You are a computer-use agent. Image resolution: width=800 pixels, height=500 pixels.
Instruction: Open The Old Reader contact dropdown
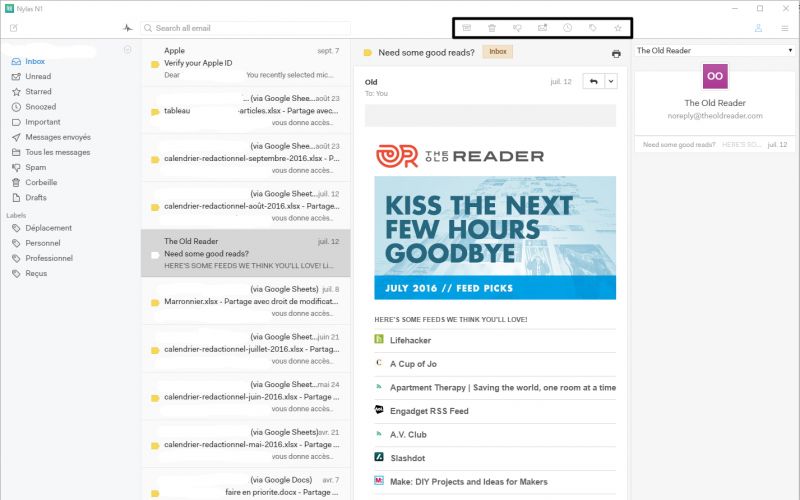(x=714, y=51)
